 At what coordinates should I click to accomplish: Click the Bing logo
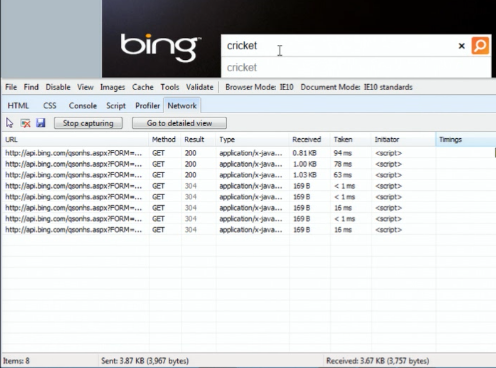tap(159, 47)
